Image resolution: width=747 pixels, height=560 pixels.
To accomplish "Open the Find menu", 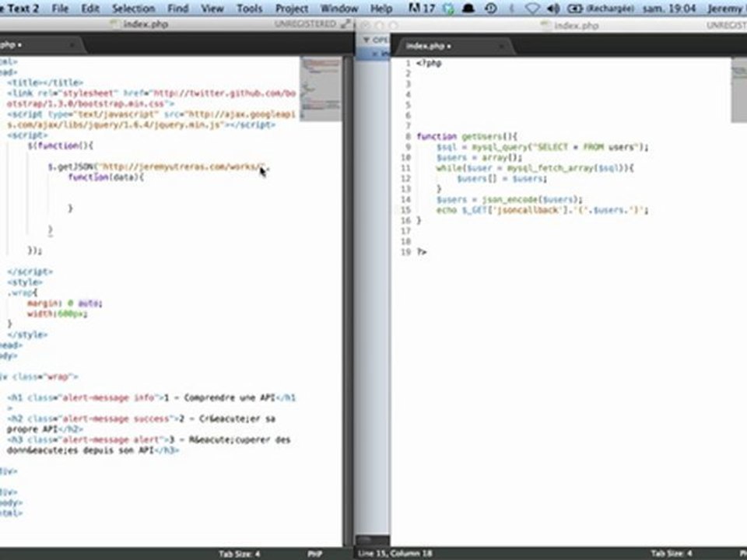I will [x=177, y=8].
